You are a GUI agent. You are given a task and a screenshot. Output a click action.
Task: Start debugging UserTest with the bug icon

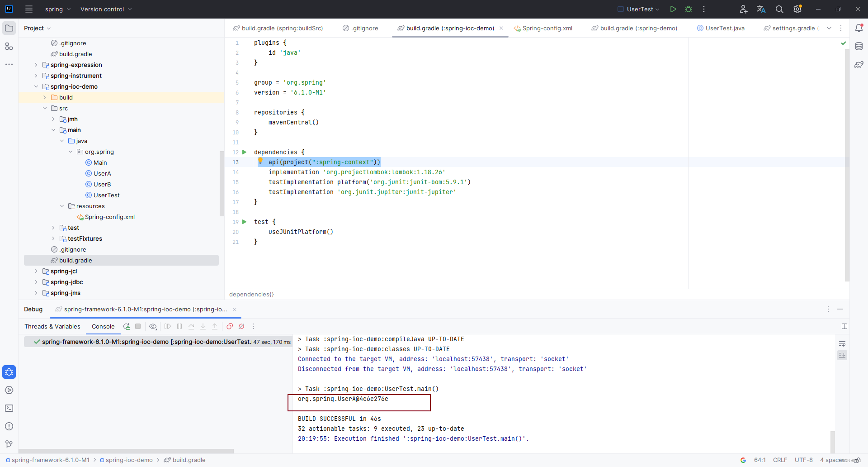point(689,9)
